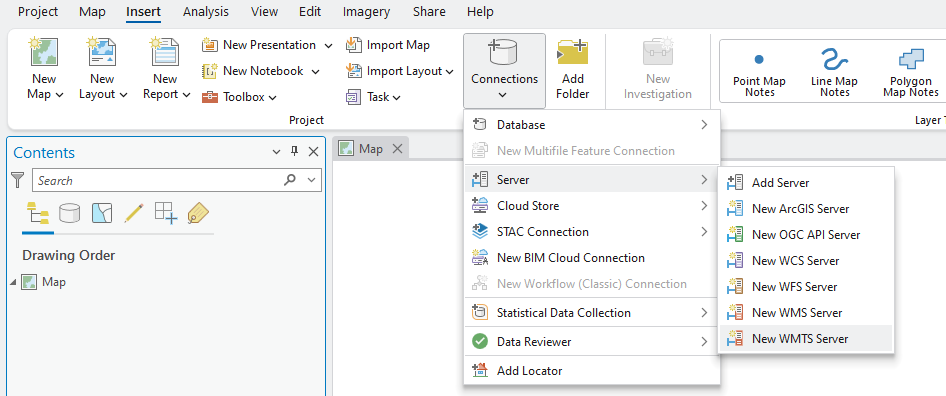Open the Help ribbon tab

pos(480,11)
